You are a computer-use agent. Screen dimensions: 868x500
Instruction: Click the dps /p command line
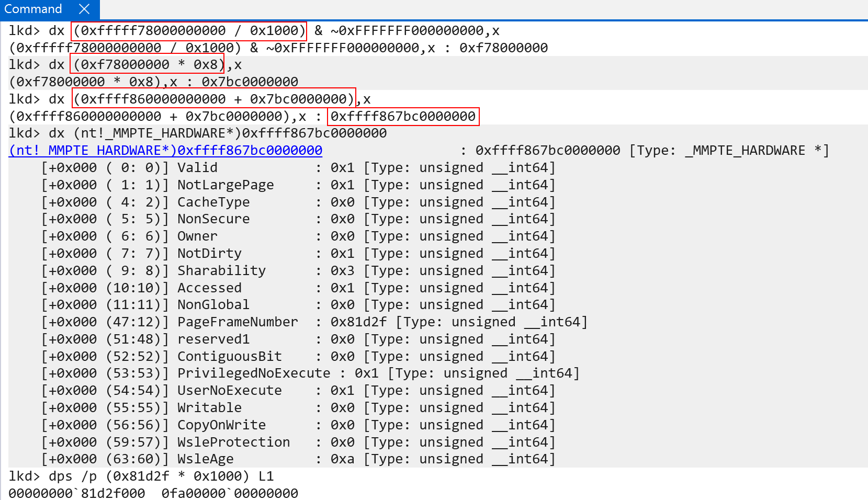coord(141,476)
